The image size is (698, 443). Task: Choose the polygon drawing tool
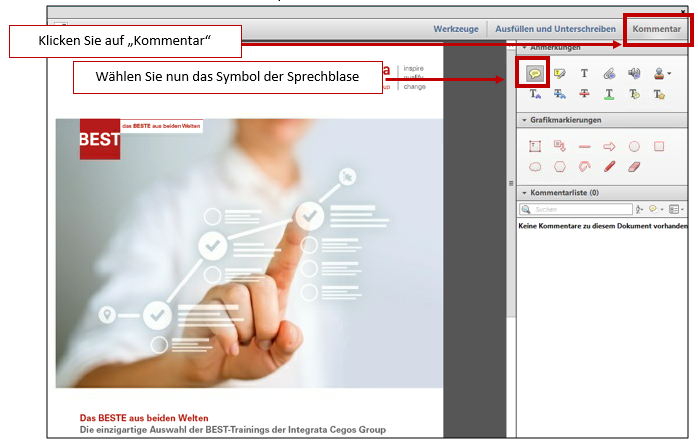pos(560,167)
